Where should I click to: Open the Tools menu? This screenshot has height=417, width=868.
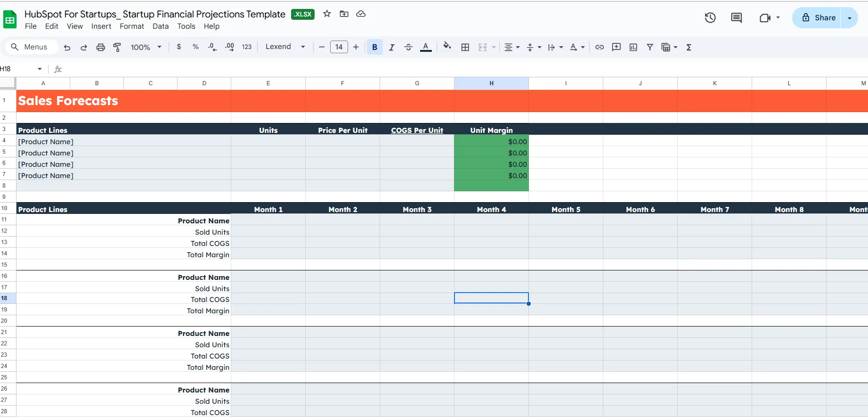click(186, 26)
